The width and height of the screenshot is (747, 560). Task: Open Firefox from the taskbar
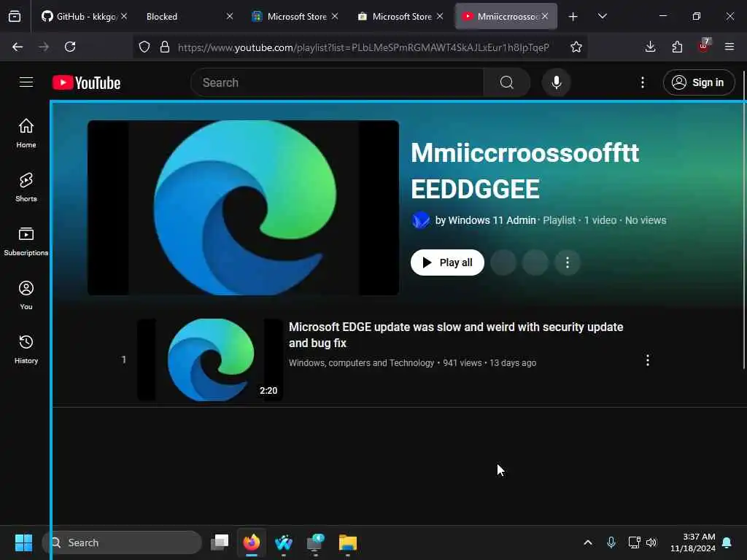coord(252,542)
